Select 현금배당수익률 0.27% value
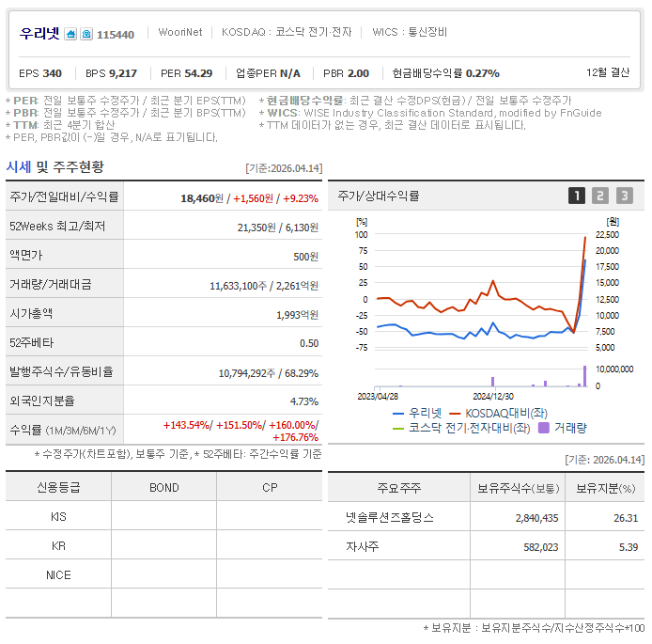 (445, 73)
